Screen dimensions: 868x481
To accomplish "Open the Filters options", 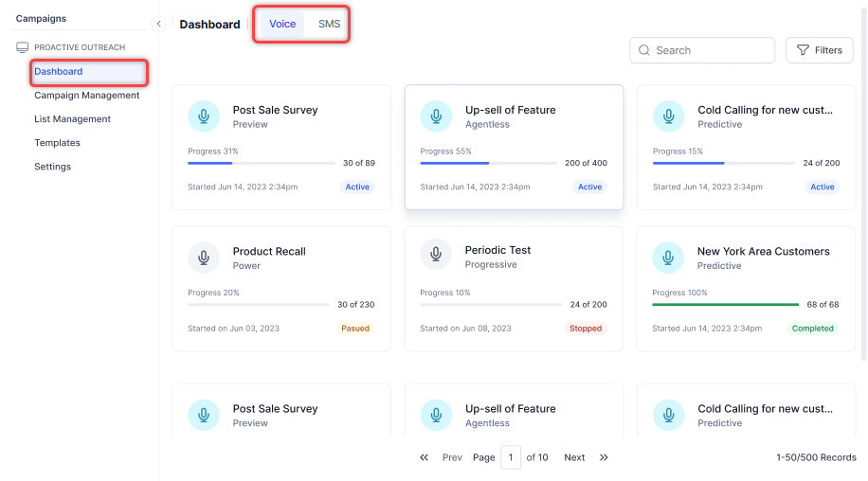I will [x=819, y=50].
